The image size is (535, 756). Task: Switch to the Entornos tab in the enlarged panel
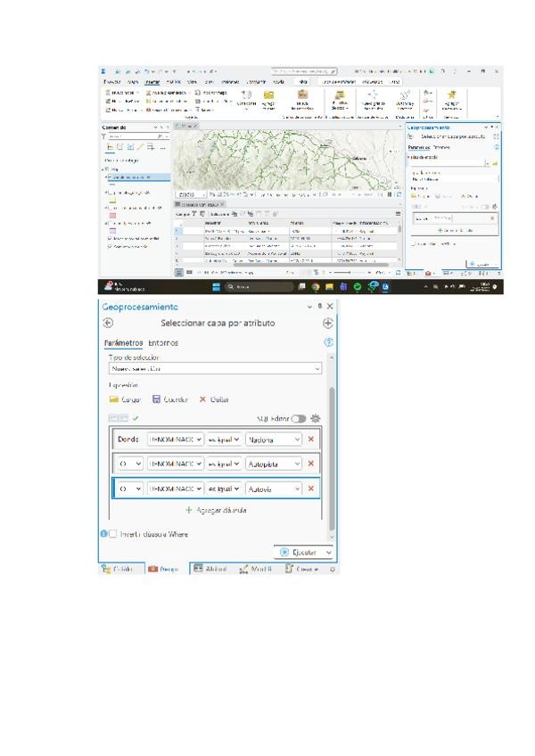tap(163, 343)
